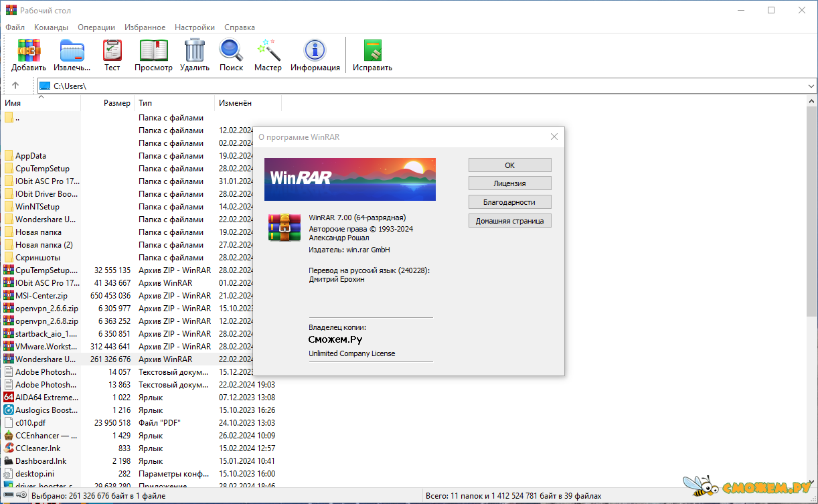The image size is (818, 504).
Task: Click the desktop.ini file icon
Action: (x=9, y=474)
